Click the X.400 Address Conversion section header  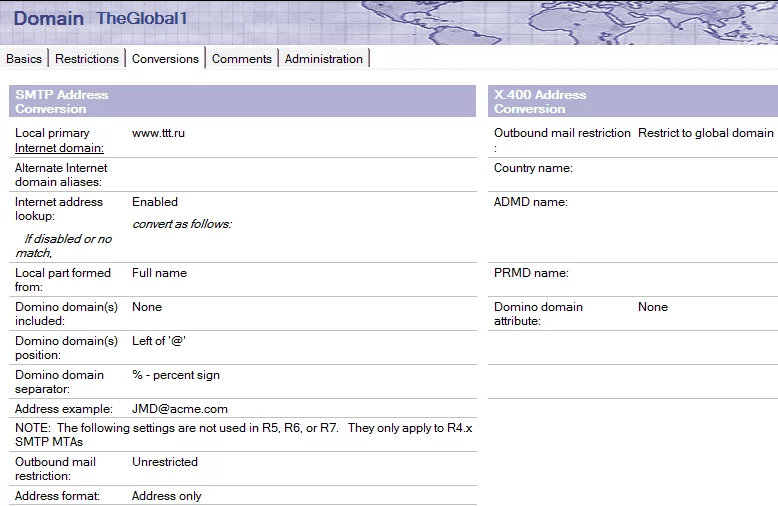540,101
